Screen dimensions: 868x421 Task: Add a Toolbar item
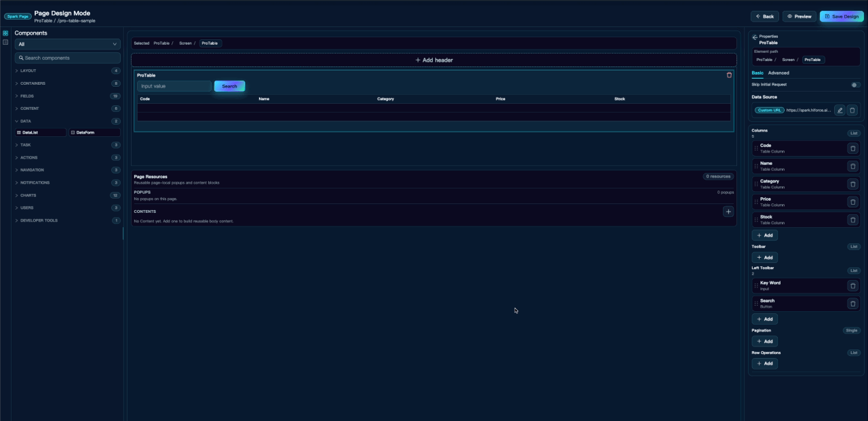pyautogui.click(x=764, y=258)
